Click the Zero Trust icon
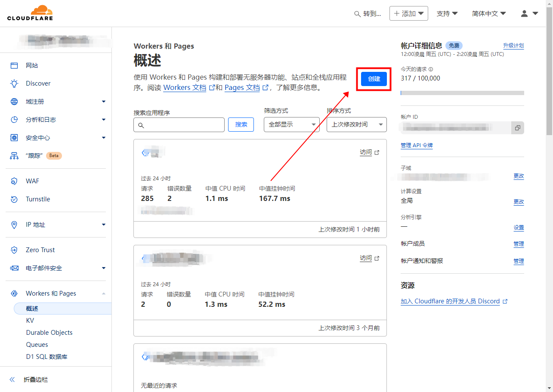 (x=14, y=250)
